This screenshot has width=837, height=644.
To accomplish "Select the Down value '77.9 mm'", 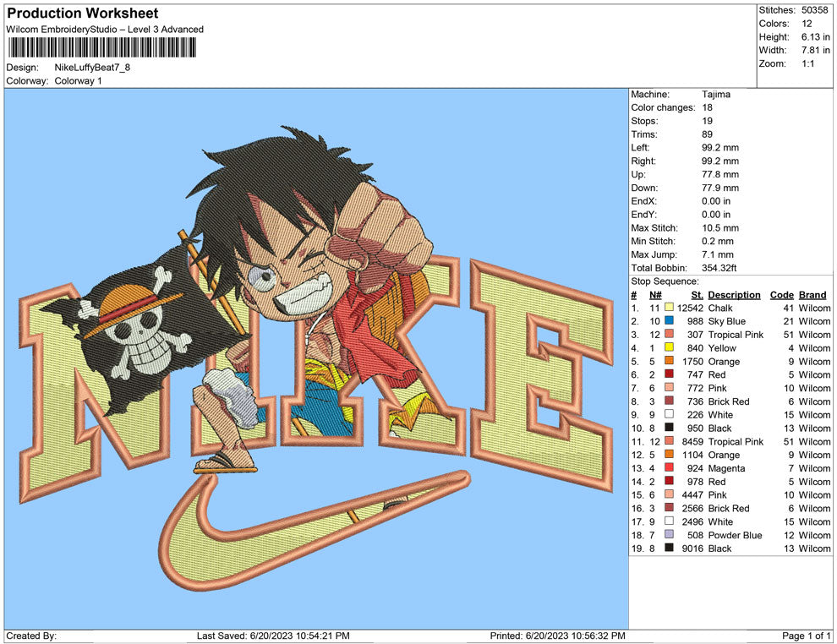I will pos(720,188).
